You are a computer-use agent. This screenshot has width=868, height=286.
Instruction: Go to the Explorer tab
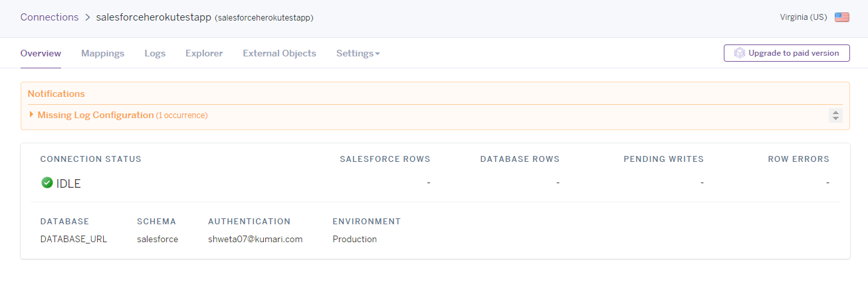click(204, 53)
